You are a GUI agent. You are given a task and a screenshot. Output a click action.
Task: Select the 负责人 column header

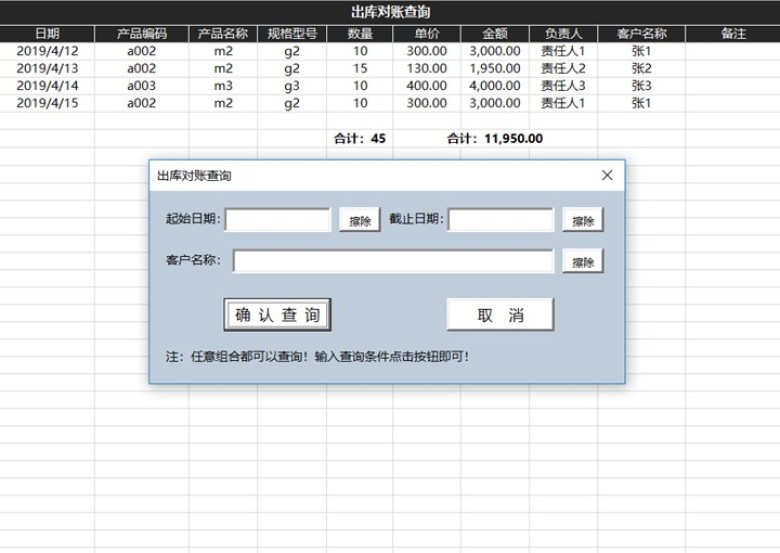pyautogui.click(x=564, y=34)
